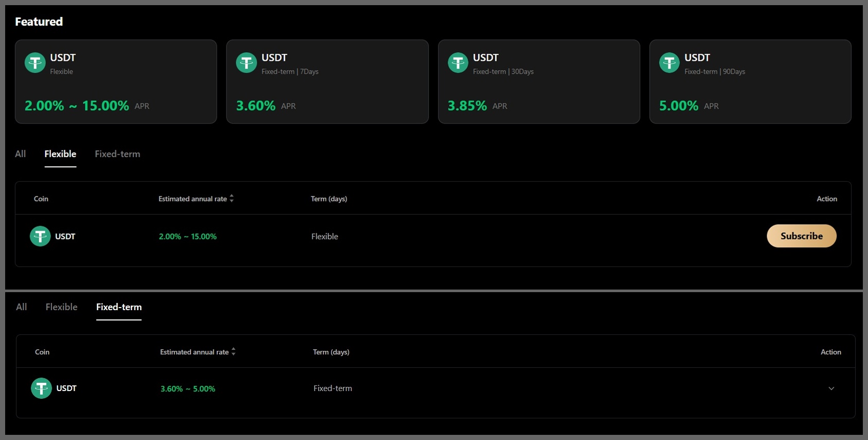The height and width of the screenshot is (440, 868).
Task: Click Tether icon in 7Days featured card
Action: tap(247, 63)
